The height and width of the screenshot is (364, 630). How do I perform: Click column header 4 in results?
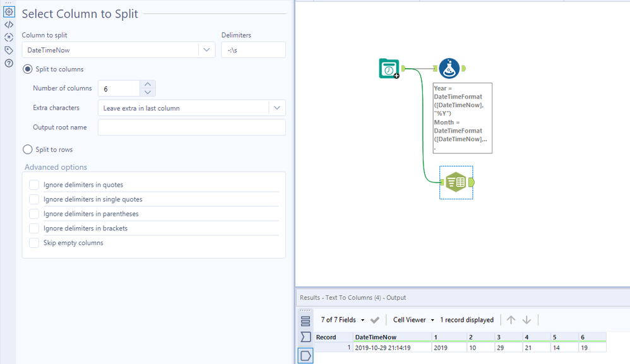[x=537, y=337]
